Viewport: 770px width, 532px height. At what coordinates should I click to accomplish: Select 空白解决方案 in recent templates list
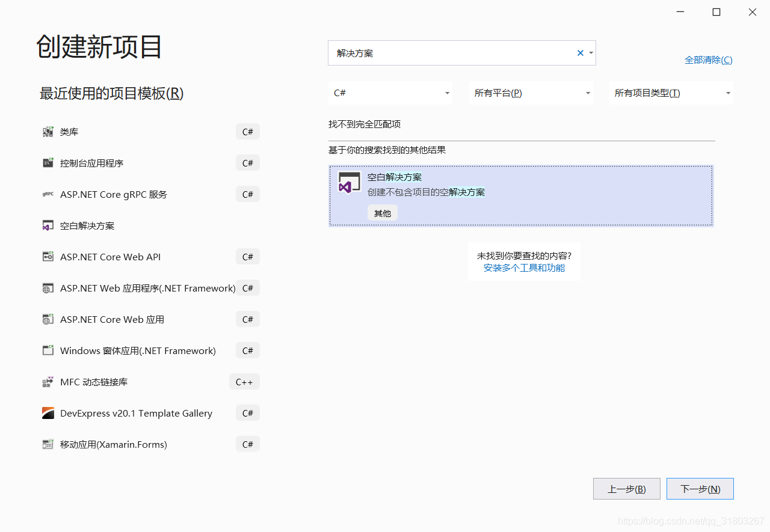point(150,225)
